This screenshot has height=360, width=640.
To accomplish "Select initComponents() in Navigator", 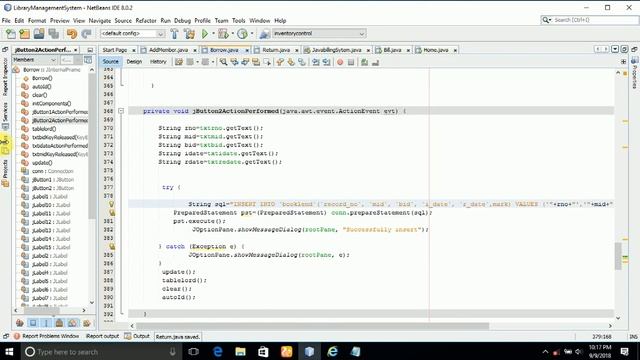I will [x=51, y=104].
